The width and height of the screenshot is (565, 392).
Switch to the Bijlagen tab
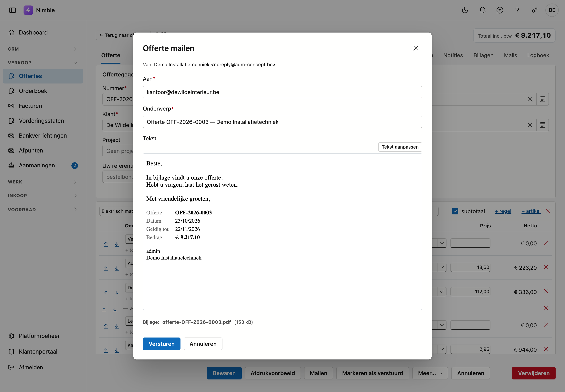point(483,55)
